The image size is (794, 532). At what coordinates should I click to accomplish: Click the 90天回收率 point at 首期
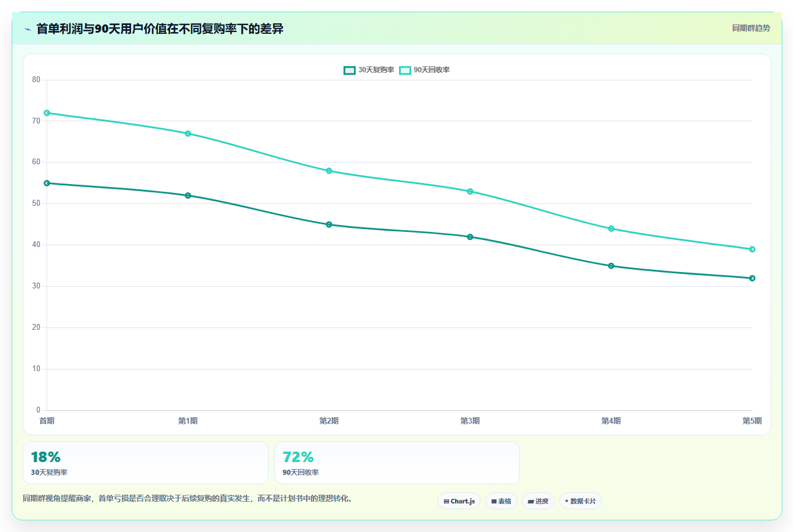47,113
